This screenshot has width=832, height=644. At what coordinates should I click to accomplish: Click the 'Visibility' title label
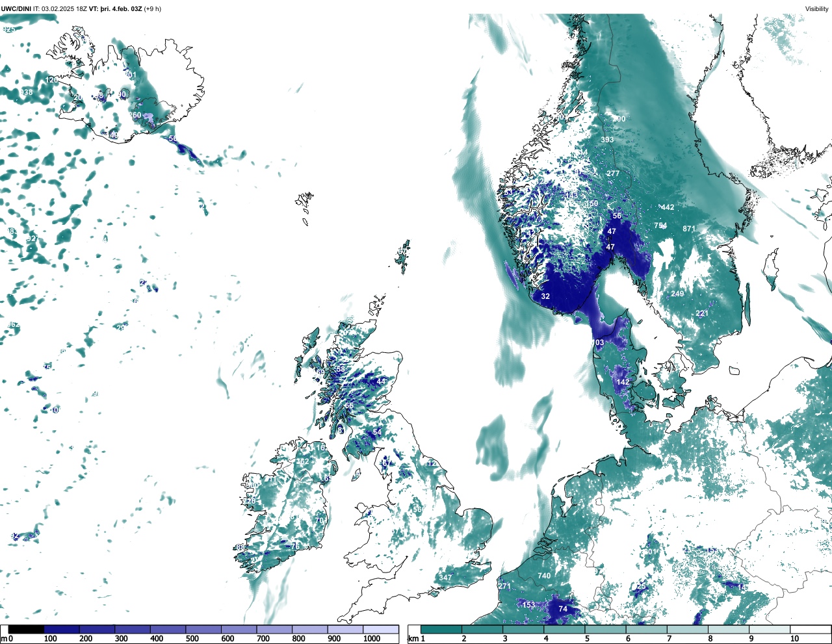[816, 8]
